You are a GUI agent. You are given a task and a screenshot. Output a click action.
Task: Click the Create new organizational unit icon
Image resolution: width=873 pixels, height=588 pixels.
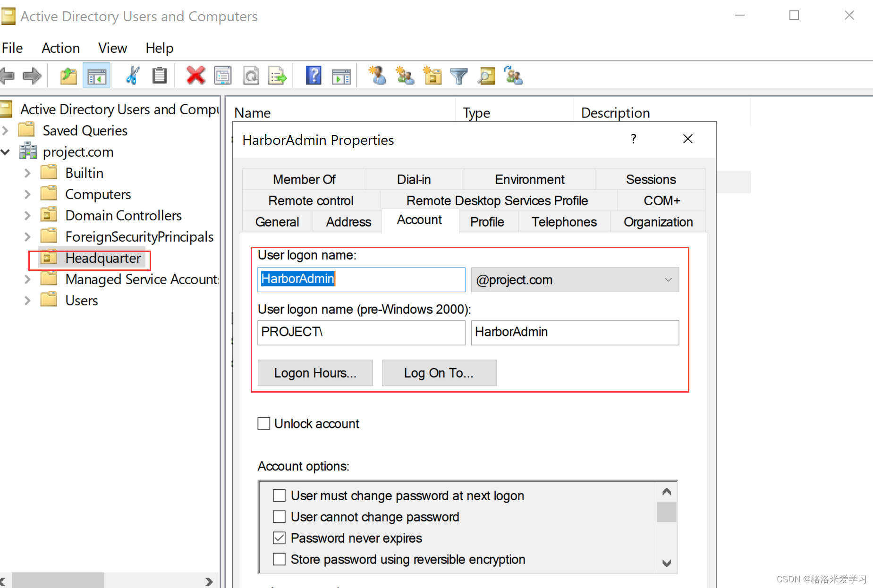pyautogui.click(x=432, y=76)
